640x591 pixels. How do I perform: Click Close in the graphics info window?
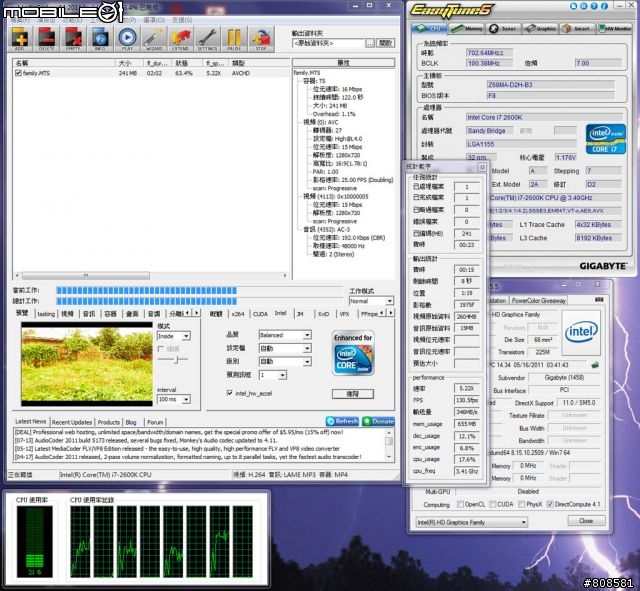point(585,521)
